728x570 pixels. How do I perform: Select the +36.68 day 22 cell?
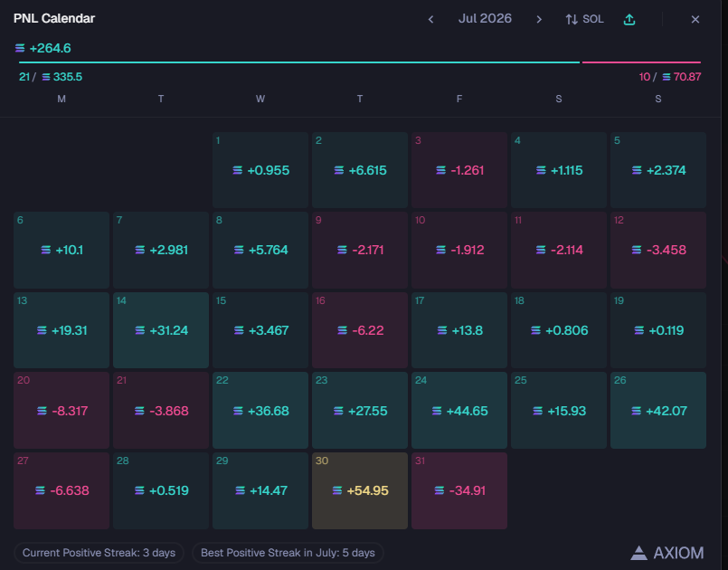(x=260, y=410)
